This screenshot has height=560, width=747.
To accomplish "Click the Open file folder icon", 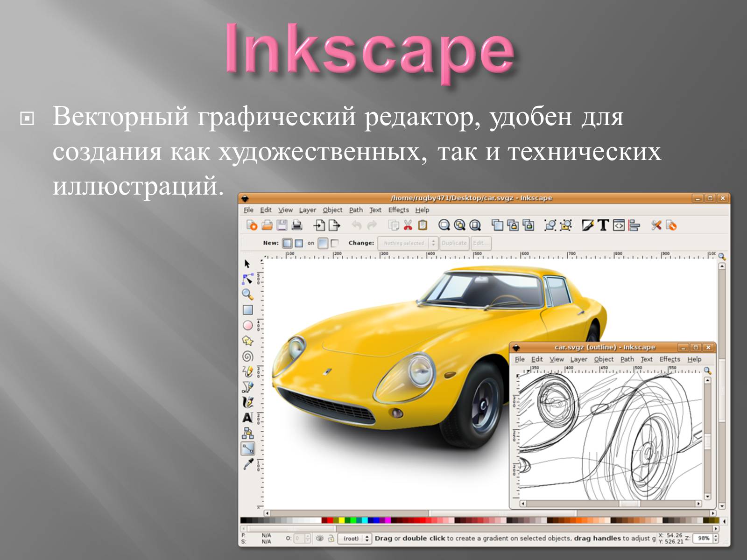I will [x=267, y=225].
